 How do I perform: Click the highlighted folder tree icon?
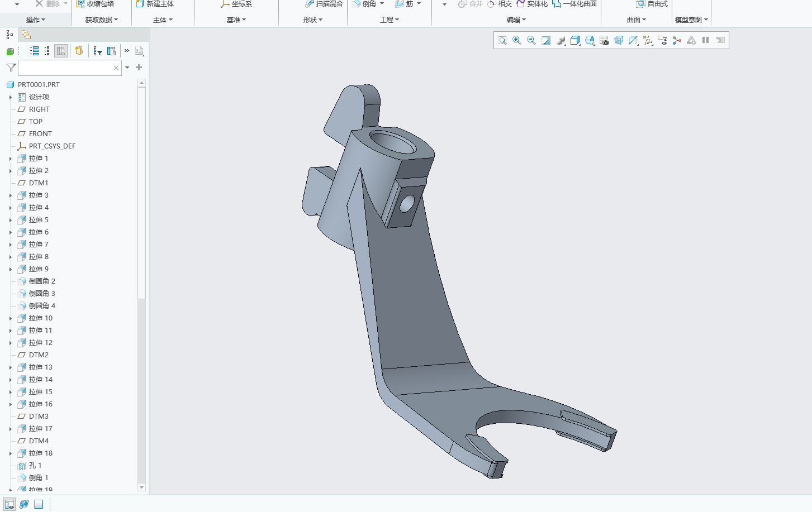pos(79,51)
